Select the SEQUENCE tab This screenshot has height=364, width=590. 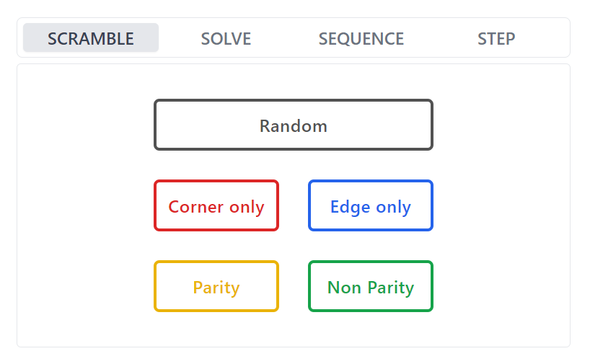tap(361, 38)
